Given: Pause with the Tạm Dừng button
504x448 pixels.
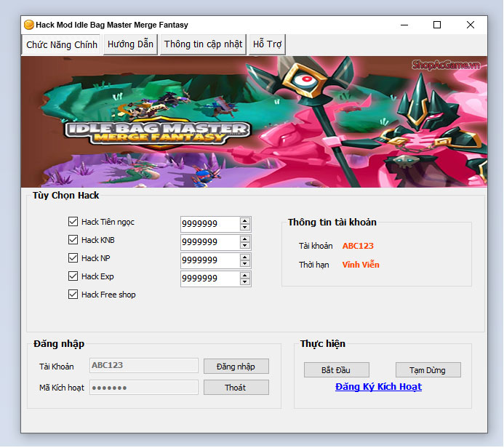Looking at the screenshot, I should [x=428, y=370].
